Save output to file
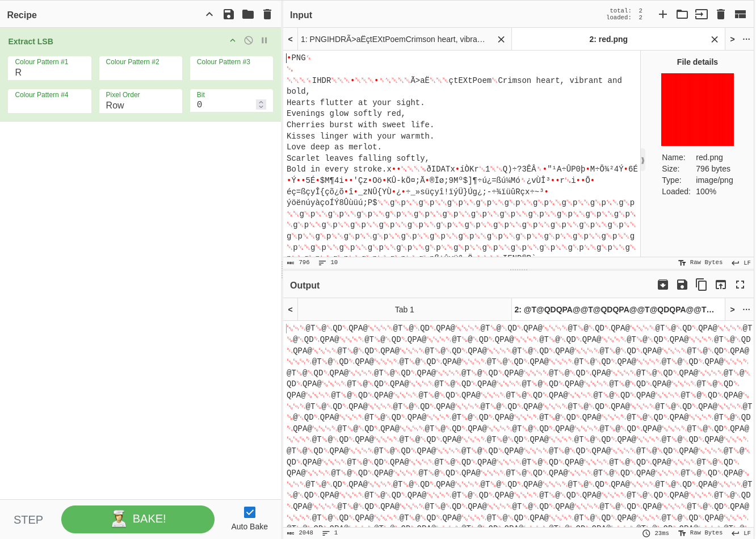This screenshot has width=756, height=539. (x=682, y=285)
